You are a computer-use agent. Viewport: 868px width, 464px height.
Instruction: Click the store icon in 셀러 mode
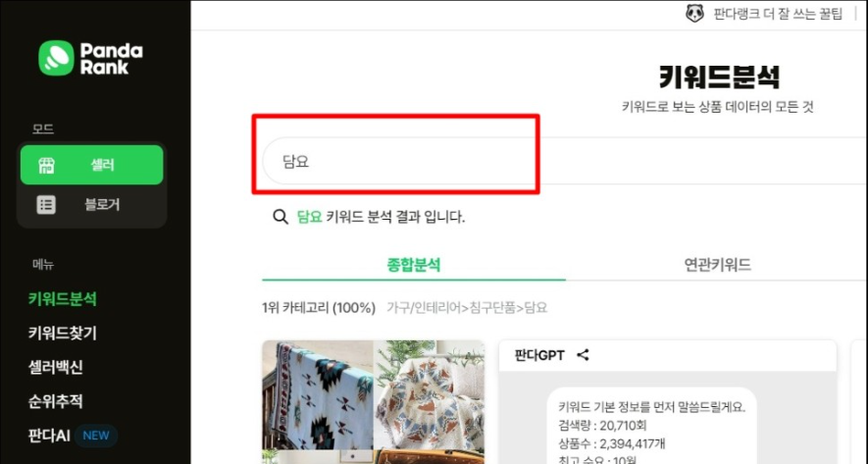click(x=46, y=165)
